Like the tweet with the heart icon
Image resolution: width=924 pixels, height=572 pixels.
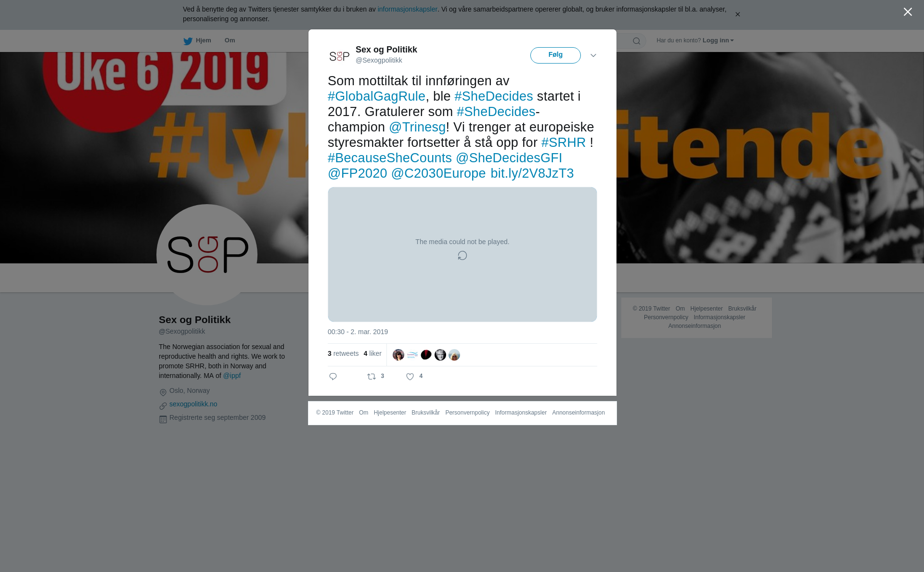(410, 377)
